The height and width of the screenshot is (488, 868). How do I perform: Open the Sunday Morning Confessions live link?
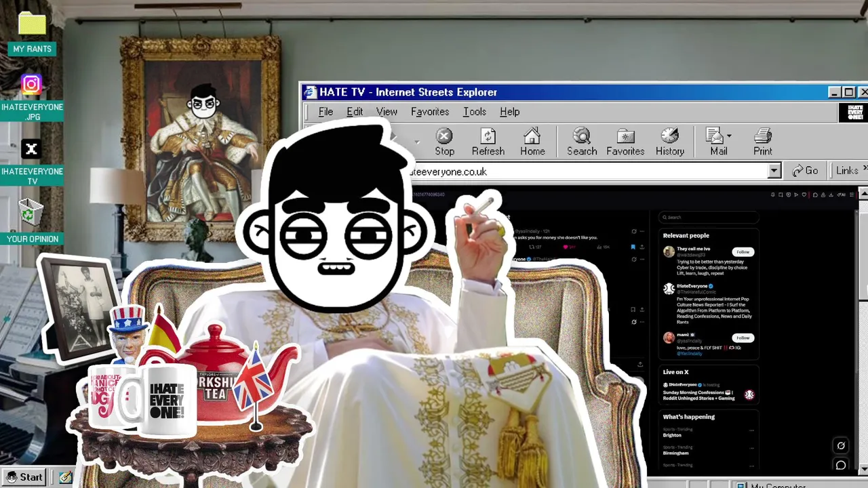pyautogui.click(x=699, y=395)
